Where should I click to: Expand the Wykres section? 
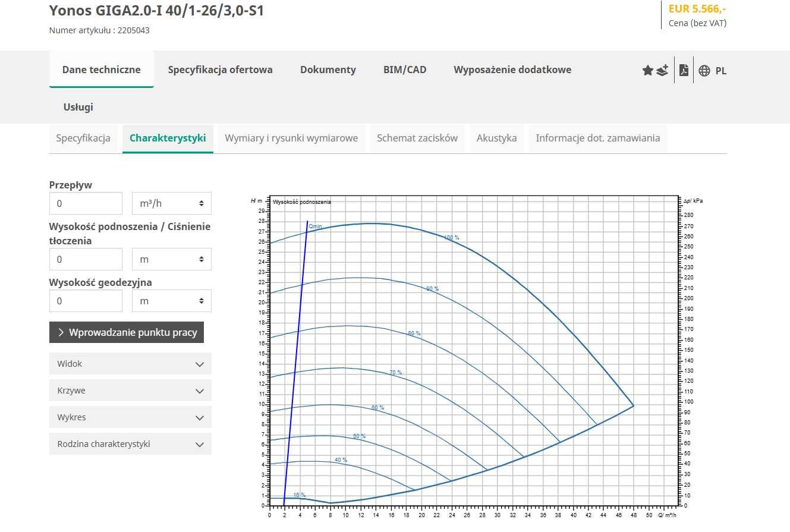(x=130, y=417)
